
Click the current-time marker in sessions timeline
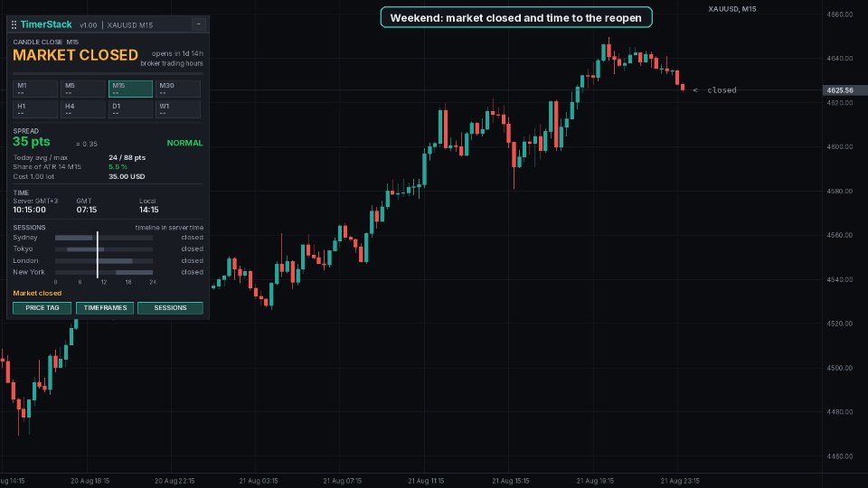pyautogui.click(x=98, y=255)
